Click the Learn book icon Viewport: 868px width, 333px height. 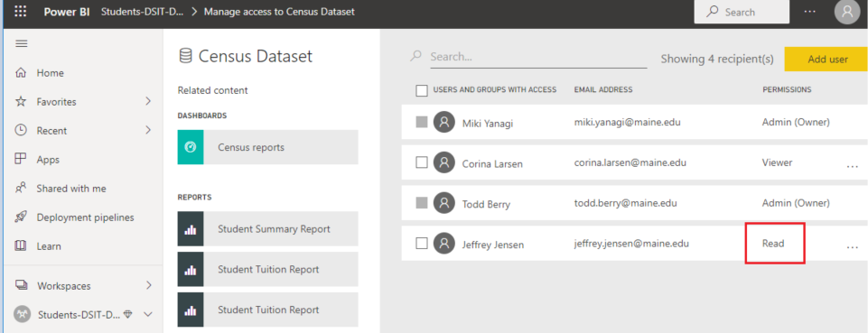pos(21,245)
